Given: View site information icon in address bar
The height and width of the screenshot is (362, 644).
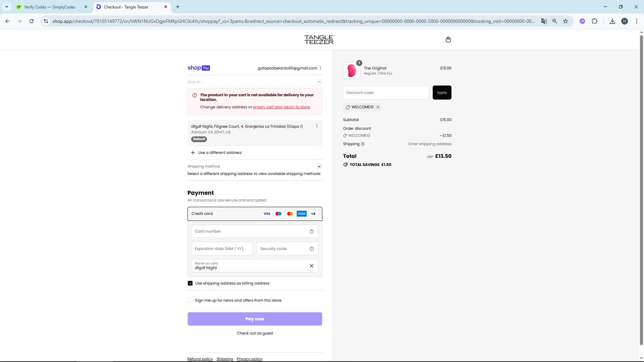Looking at the screenshot, I should pyautogui.click(x=46, y=21).
